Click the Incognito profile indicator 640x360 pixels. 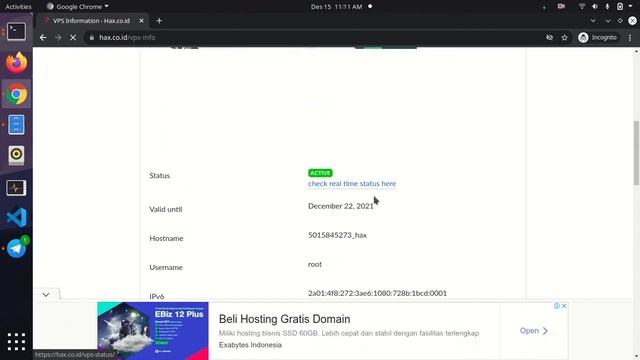598,38
